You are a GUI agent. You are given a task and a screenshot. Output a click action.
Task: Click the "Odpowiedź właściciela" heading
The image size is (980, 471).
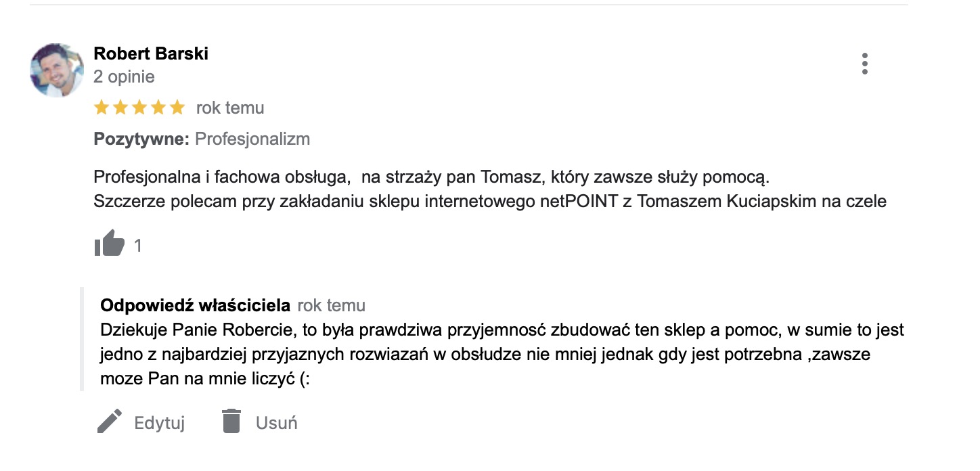(196, 305)
